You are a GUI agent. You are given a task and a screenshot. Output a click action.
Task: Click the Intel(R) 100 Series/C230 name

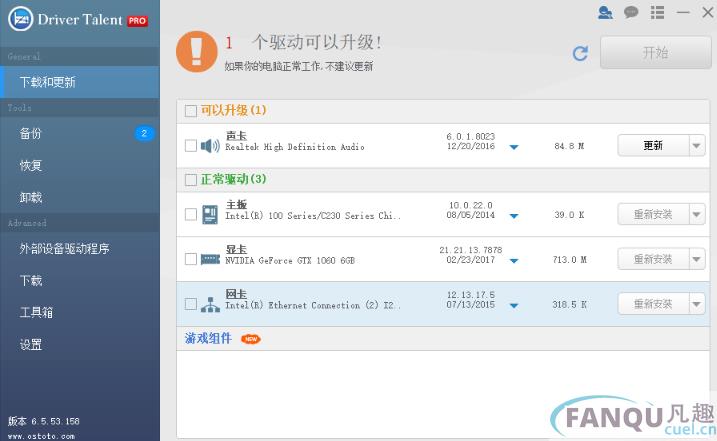pos(313,216)
